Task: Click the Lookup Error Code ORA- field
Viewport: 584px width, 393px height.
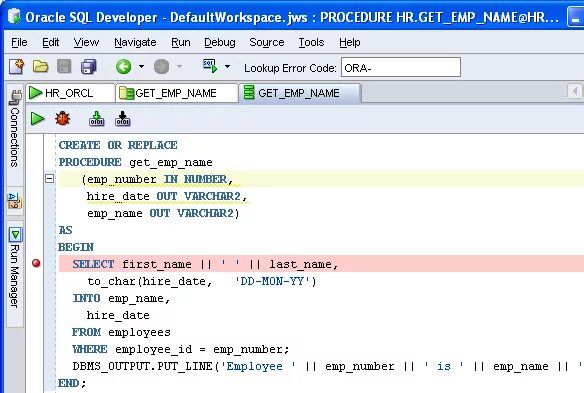Action: pos(401,67)
